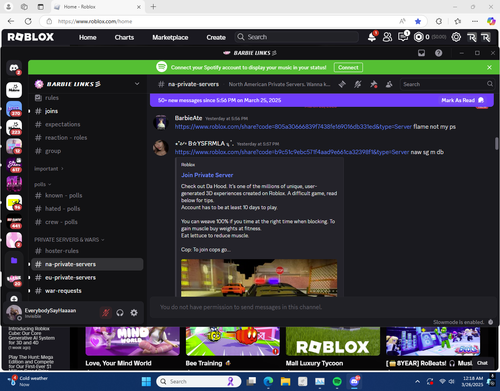500x391 pixels.
Task: Open Discord help question-mark icon
Action: pyautogui.click(x=439, y=53)
